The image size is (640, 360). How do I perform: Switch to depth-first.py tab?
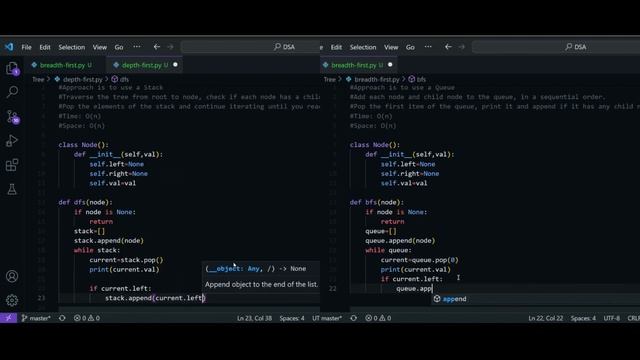[x=141, y=65]
